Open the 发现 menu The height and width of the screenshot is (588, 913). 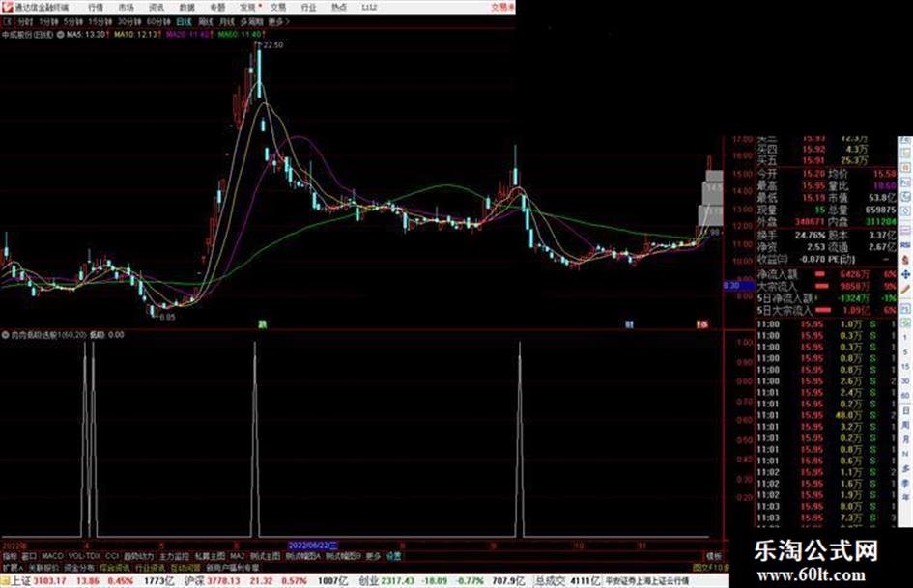point(247,7)
